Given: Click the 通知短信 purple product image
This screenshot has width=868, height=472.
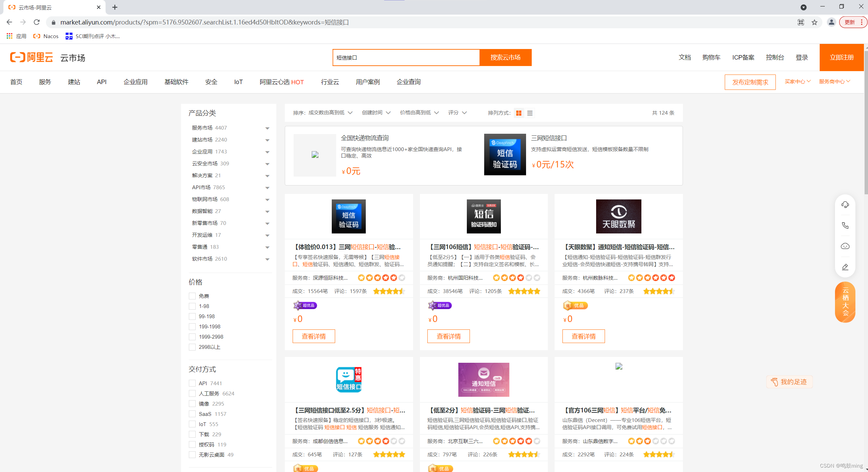Looking at the screenshot, I should [x=484, y=379].
